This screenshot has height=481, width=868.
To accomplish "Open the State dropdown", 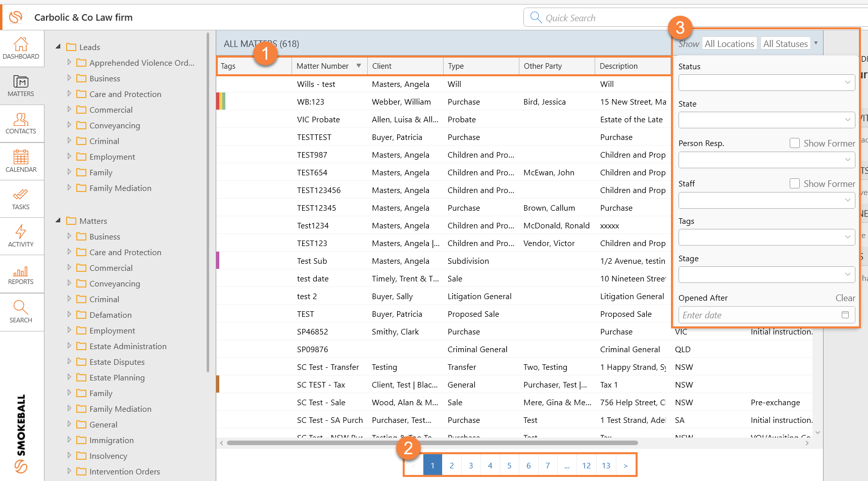I will pos(766,120).
